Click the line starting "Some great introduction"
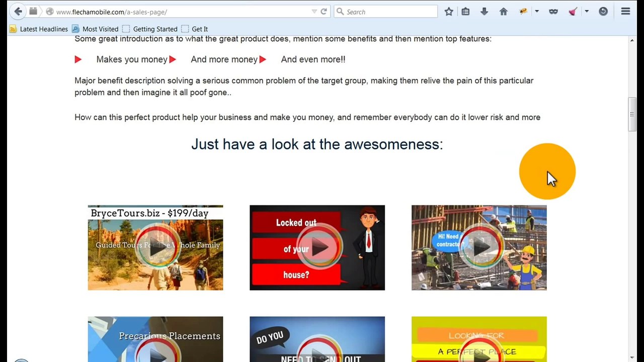Image resolution: width=644 pixels, height=362 pixels. (x=283, y=39)
